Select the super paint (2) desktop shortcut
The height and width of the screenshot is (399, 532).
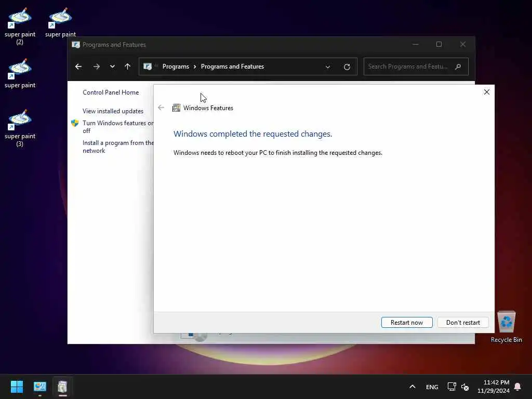20,26
